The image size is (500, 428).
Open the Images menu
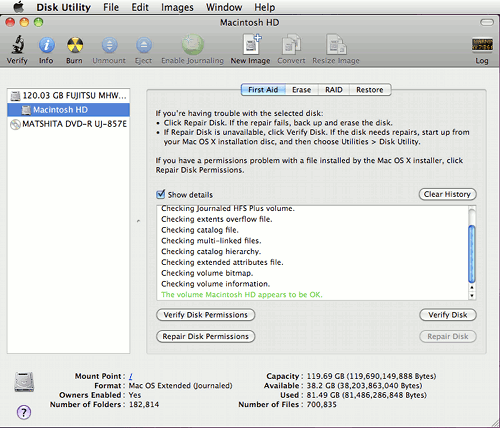pyautogui.click(x=177, y=7)
